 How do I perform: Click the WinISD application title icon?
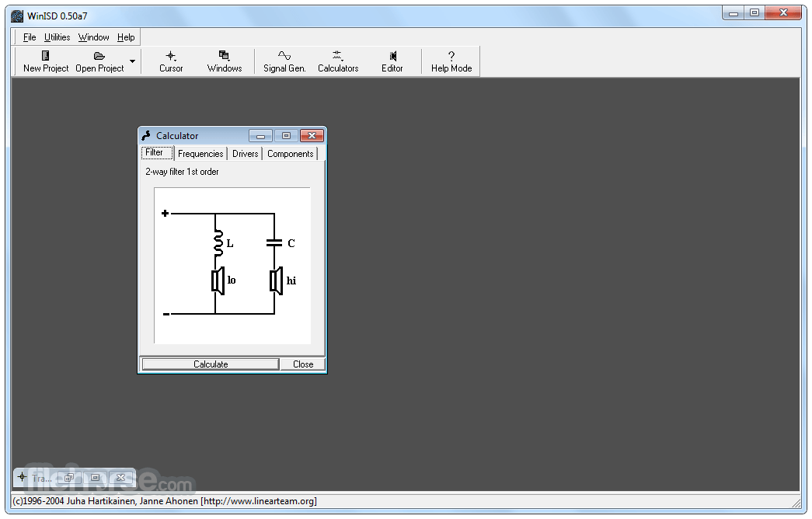[x=17, y=16]
